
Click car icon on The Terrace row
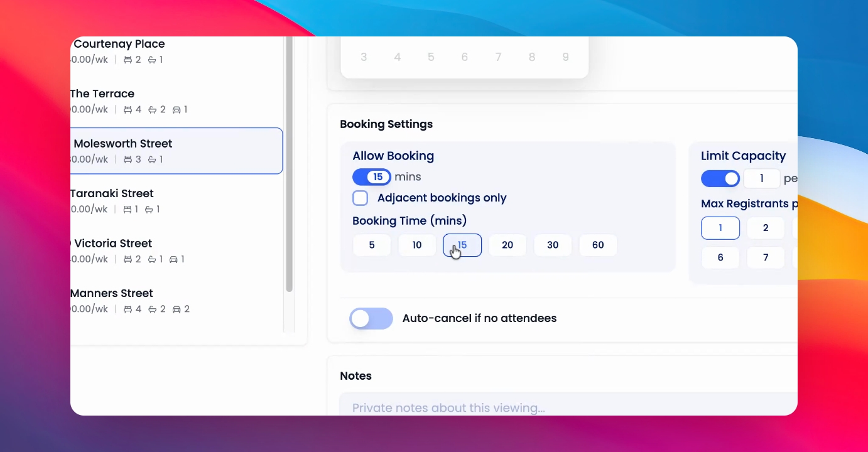click(x=176, y=110)
